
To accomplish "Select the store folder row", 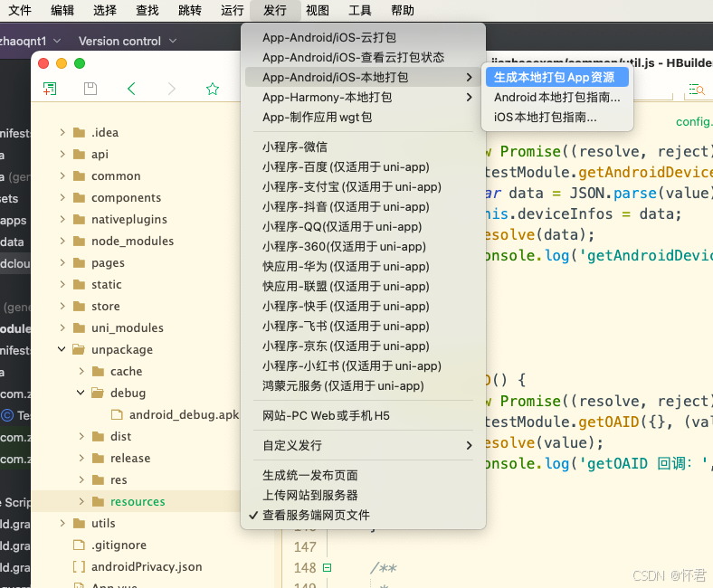I will (x=136, y=306).
